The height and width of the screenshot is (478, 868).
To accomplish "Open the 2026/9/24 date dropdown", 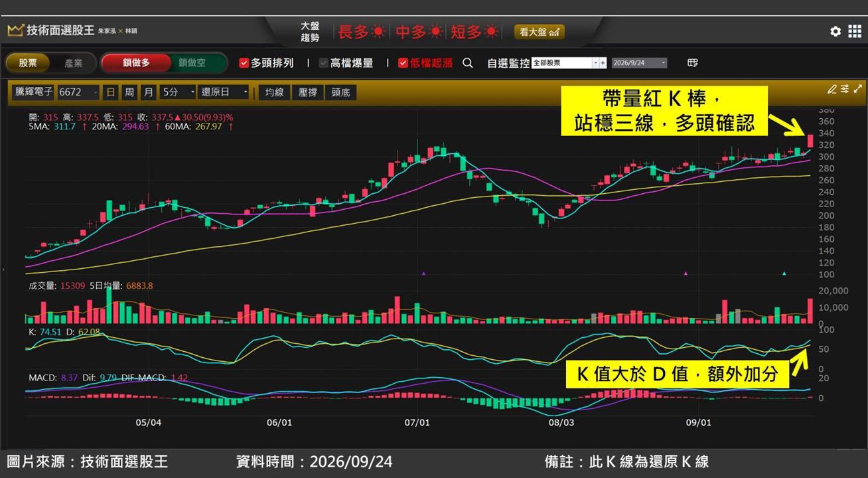I will coord(639,63).
